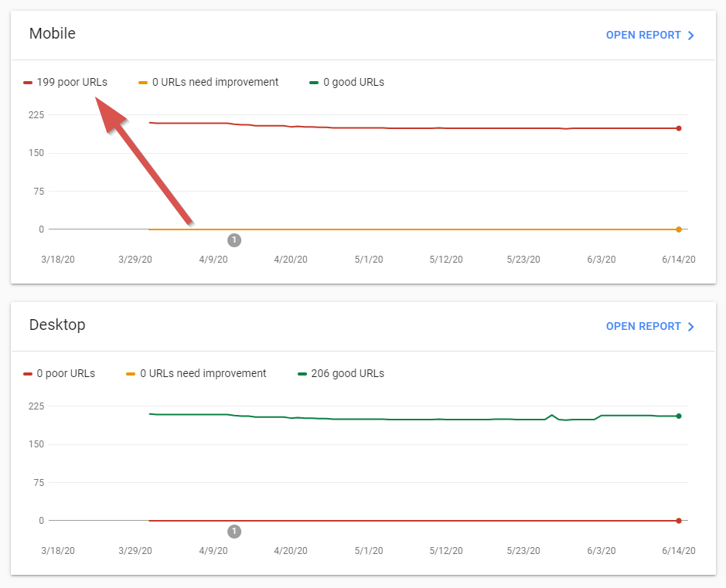Select red endpoint dot on Mobile poor line

pyautogui.click(x=679, y=128)
